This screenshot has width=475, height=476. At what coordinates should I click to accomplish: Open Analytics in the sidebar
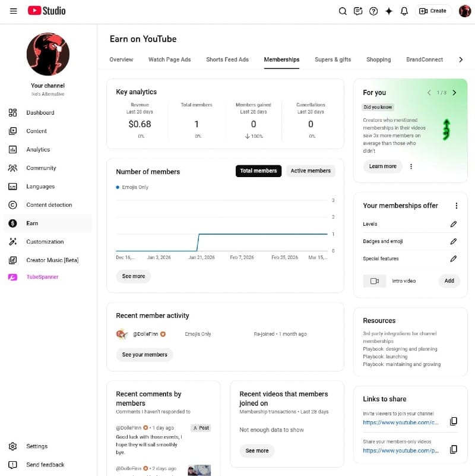[48, 150]
